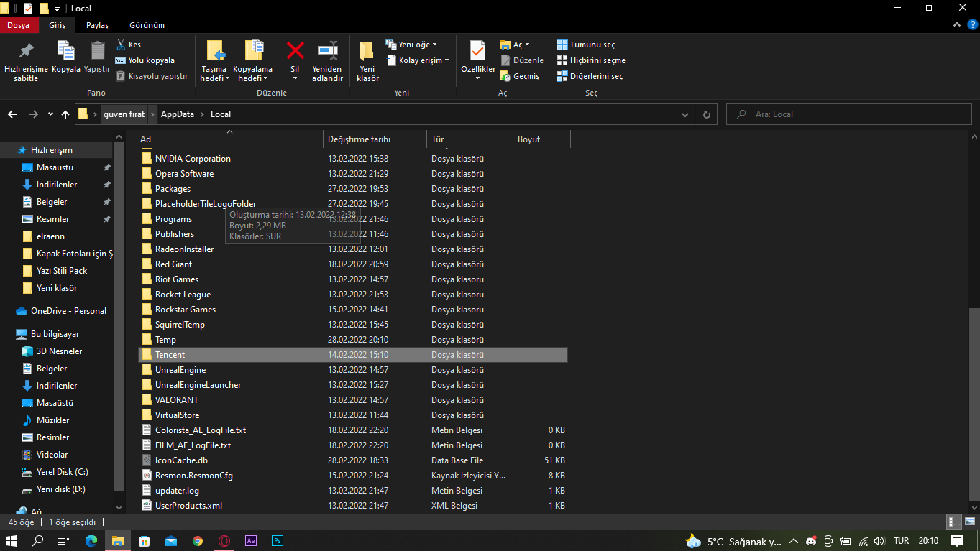Image resolution: width=980 pixels, height=551 pixels.
Task: Open Özellikler properties icon
Action: pyautogui.click(x=478, y=61)
